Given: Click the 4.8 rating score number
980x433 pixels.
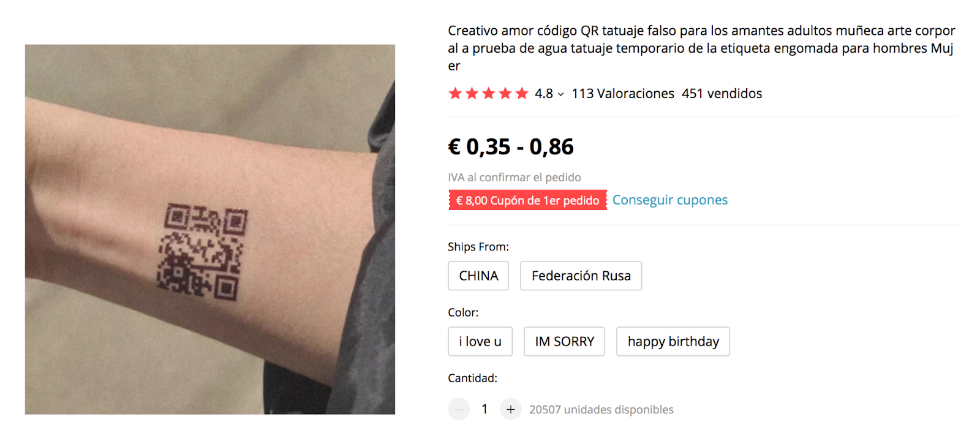Looking at the screenshot, I should pyautogui.click(x=544, y=94).
